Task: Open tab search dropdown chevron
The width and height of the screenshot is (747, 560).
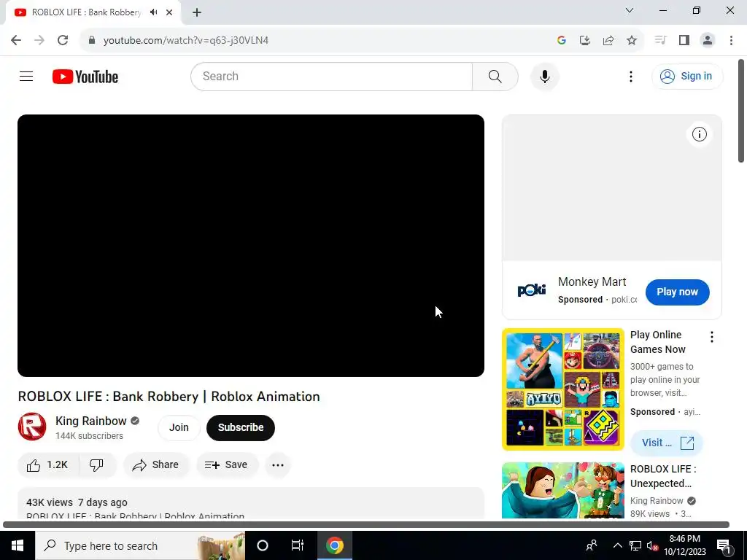Action: (x=630, y=10)
